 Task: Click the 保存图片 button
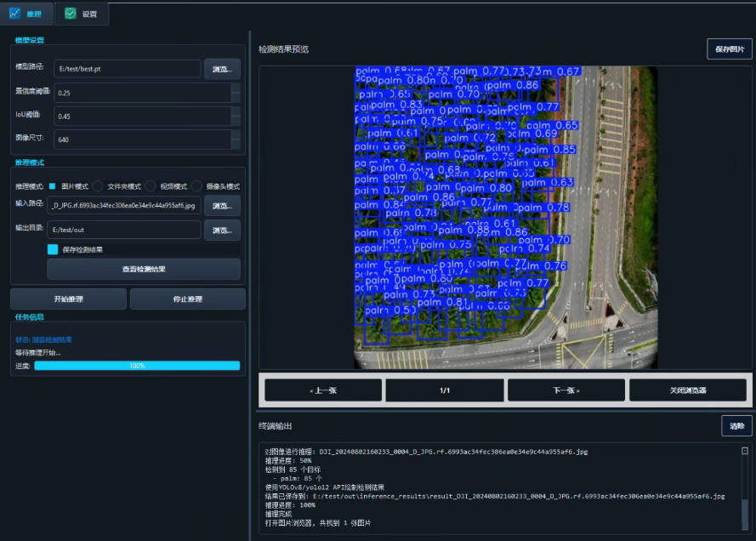729,48
